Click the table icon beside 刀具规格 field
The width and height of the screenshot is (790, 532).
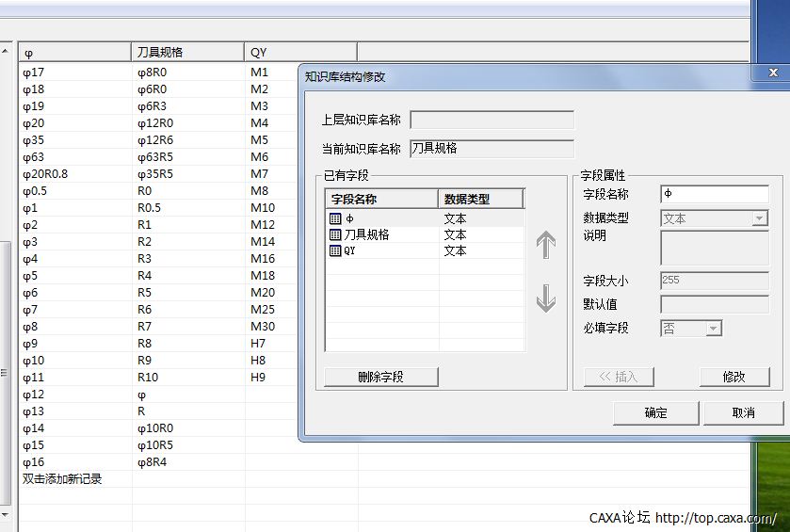coord(335,234)
